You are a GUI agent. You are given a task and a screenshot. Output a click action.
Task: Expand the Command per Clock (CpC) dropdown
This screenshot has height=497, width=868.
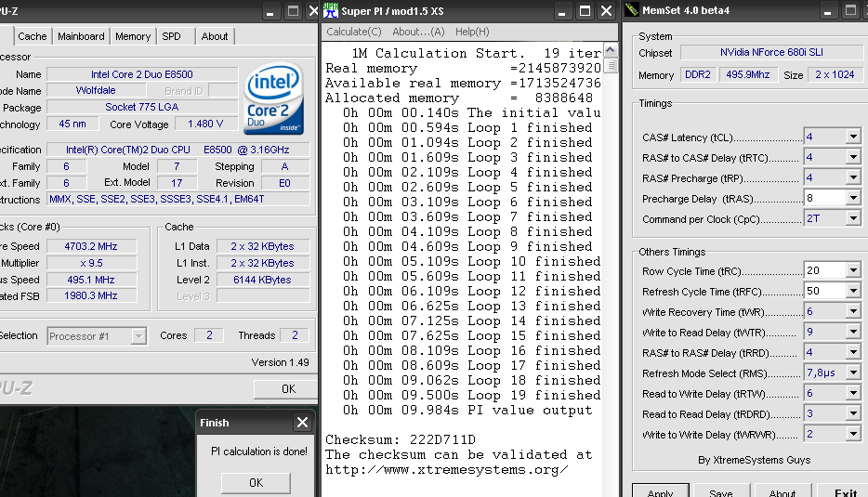click(x=853, y=218)
